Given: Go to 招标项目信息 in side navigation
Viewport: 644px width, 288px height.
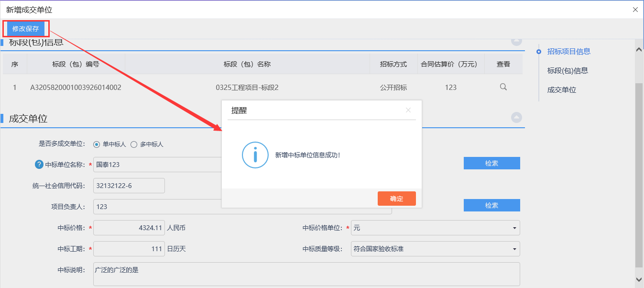Looking at the screenshot, I should click(x=568, y=52).
